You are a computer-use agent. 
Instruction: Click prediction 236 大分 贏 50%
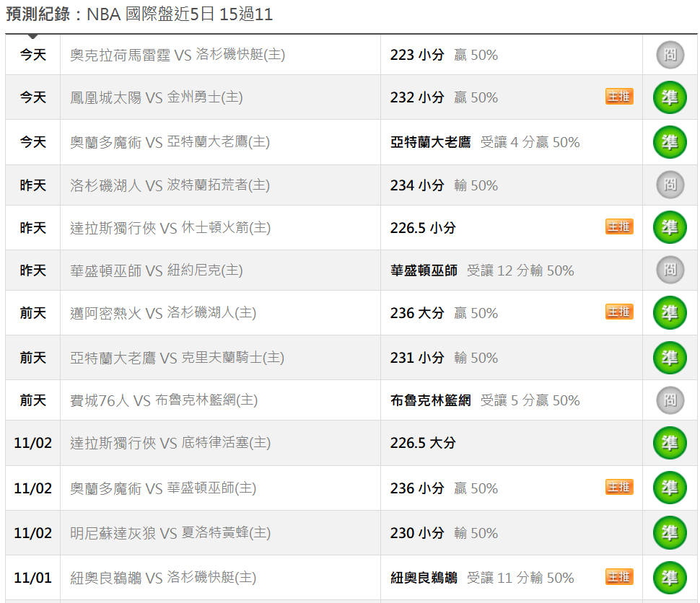click(445, 313)
